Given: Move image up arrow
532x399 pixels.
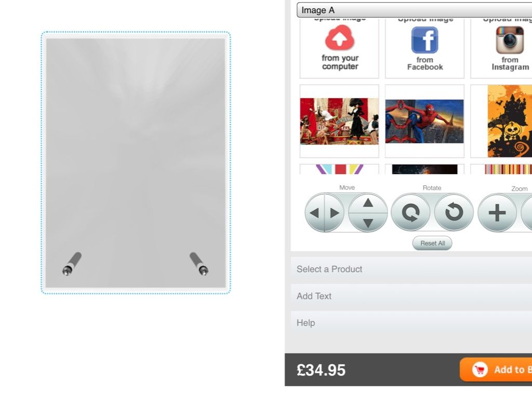Looking at the screenshot, I should pyautogui.click(x=368, y=203).
